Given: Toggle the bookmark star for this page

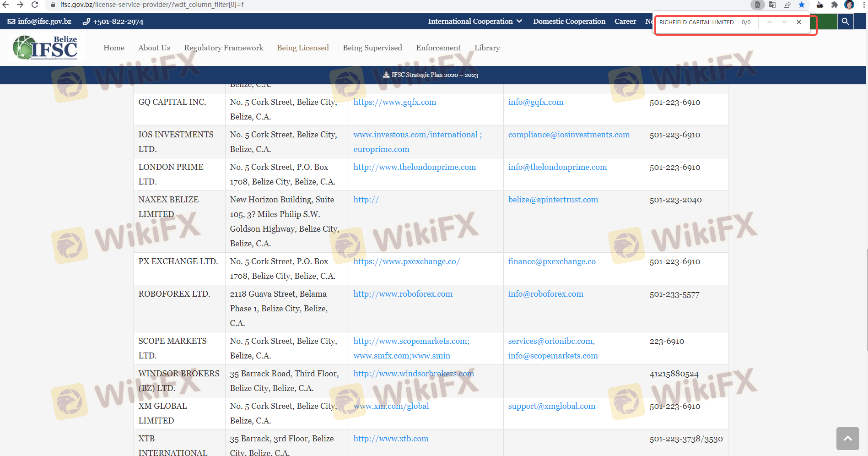Looking at the screenshot, I should pyautogui.click(x=802, y=5).
